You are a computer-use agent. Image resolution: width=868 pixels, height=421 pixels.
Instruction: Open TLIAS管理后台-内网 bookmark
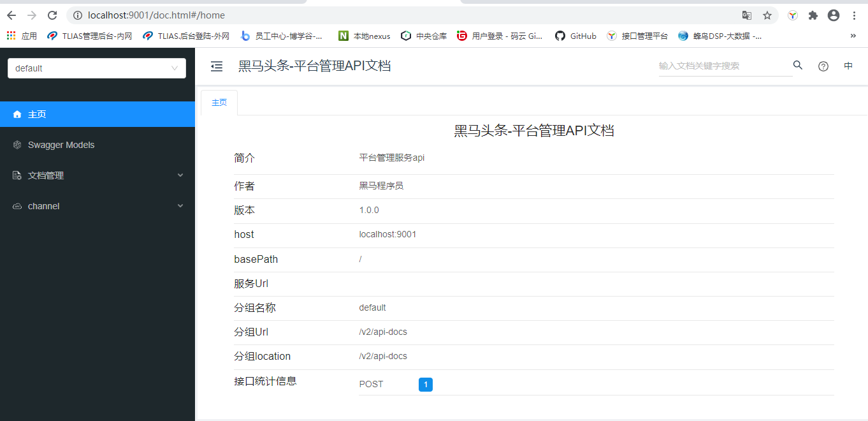90,36
